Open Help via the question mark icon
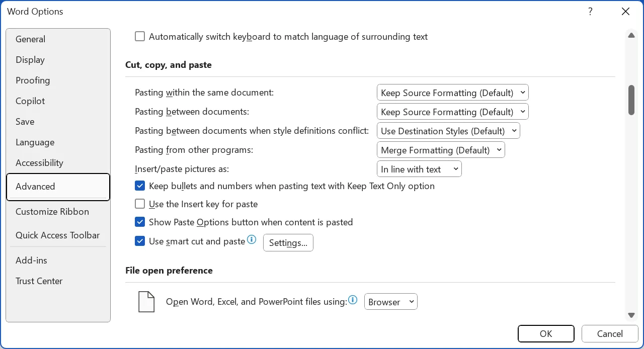Image resolution: width=644 pixels, height=349 pixels. [x=590, y=11]
